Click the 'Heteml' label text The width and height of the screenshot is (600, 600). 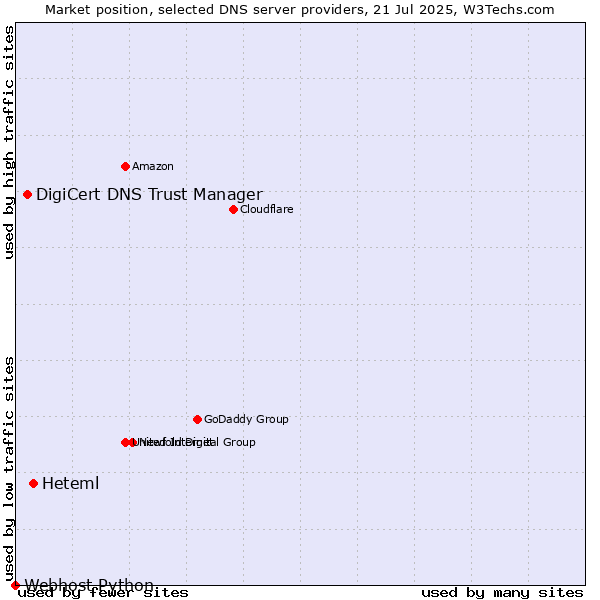point(70,483)
